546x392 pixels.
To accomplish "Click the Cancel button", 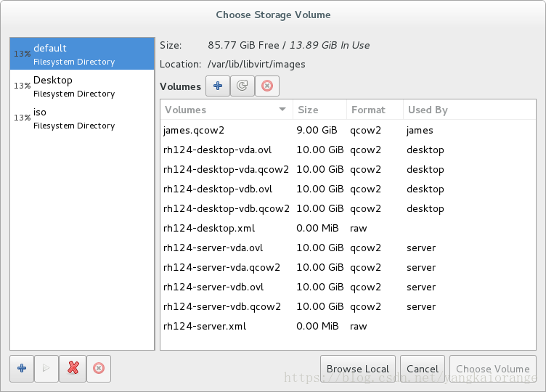I will click(x=423, y=368).
